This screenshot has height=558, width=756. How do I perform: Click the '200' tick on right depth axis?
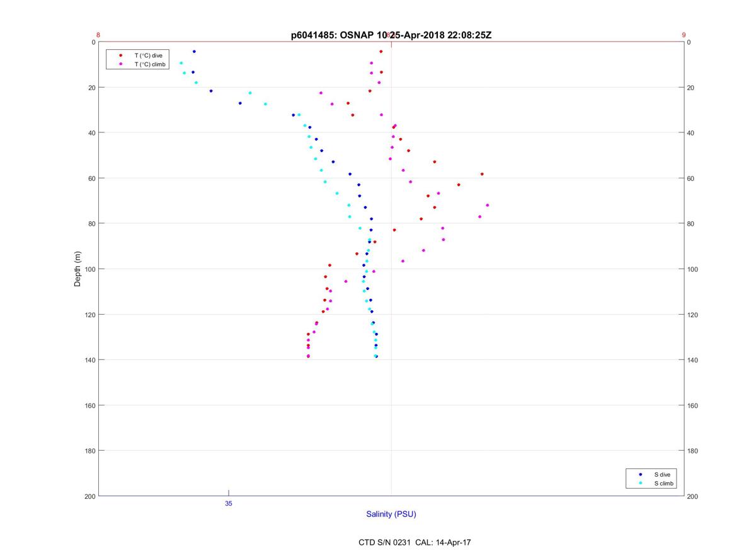coord(693,497)
